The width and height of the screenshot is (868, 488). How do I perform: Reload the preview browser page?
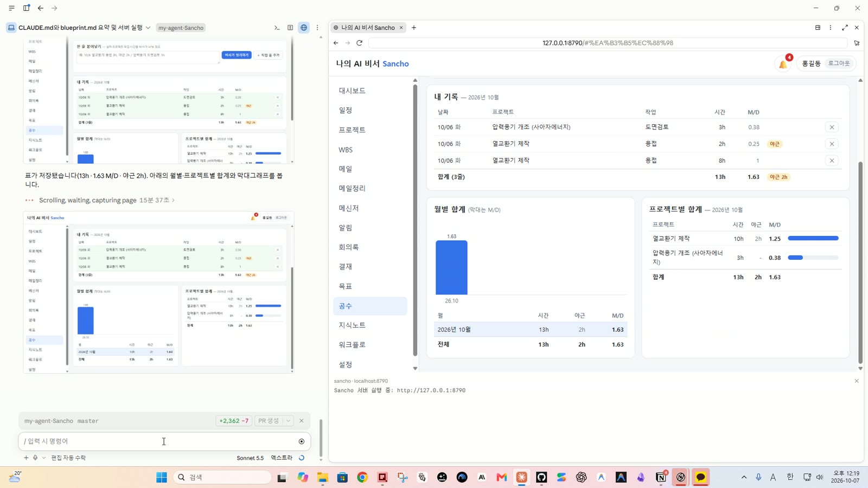359,43
